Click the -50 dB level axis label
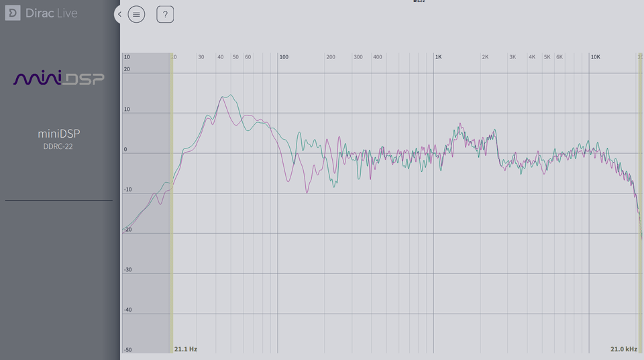The image size is (644, 360). click(x=127, y=350)
